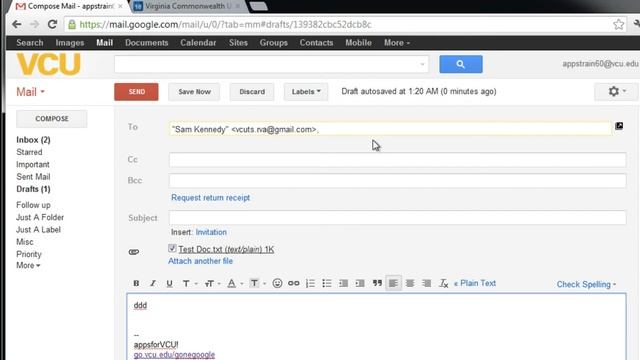
Task: Open Contacts in the top navigation bar
Action: click(x=316, y=43)
